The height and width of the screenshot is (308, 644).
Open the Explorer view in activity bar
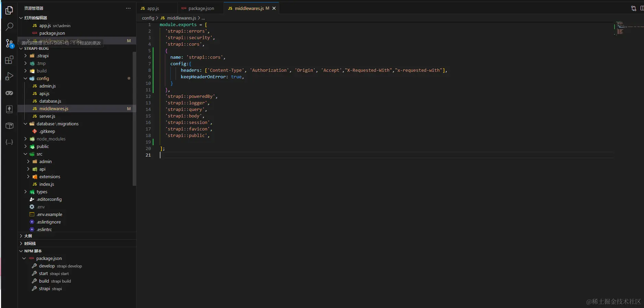(x=9, y=10)
